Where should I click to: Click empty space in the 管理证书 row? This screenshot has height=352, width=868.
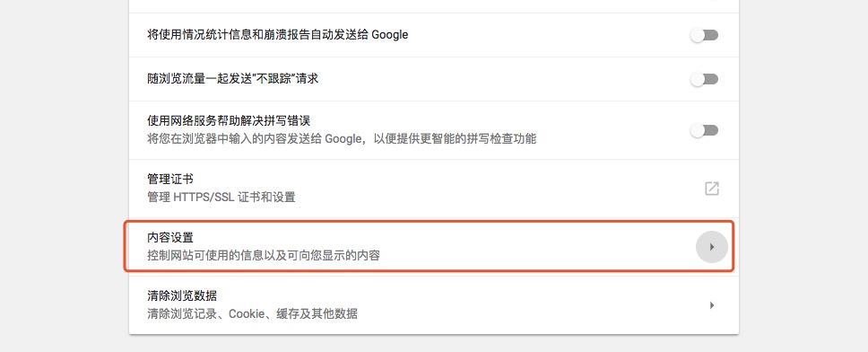tap(499, 189)
